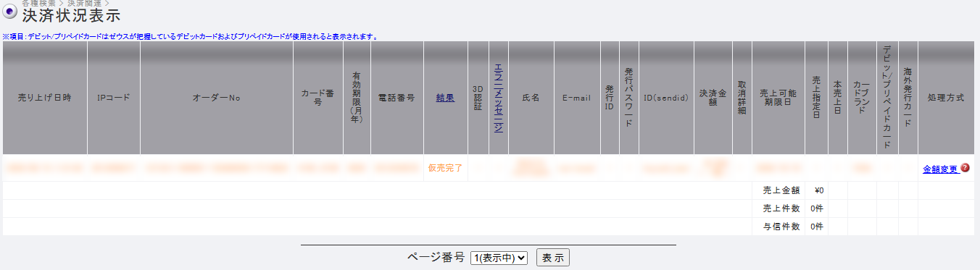Click the 本売上日 column header
This screenshot has width=980, height=270.
[838, 98]
